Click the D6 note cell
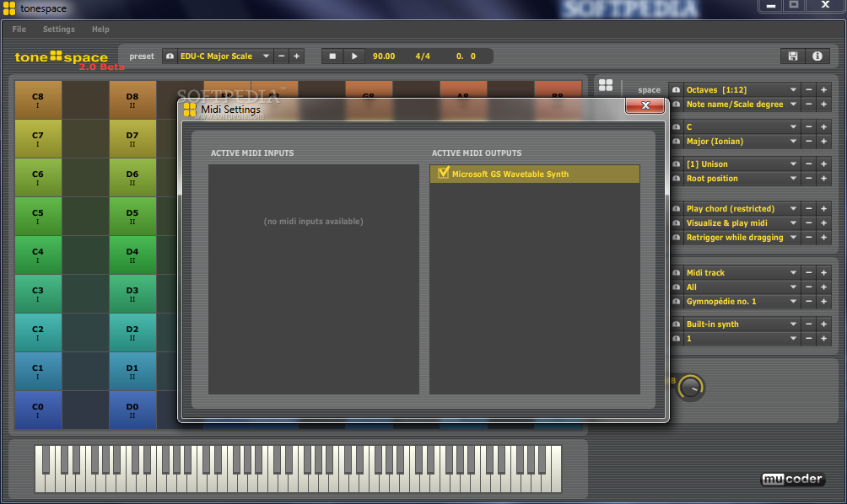Image resolution: width=847 pixels, height=504 pixels. [x=132, y=178]
